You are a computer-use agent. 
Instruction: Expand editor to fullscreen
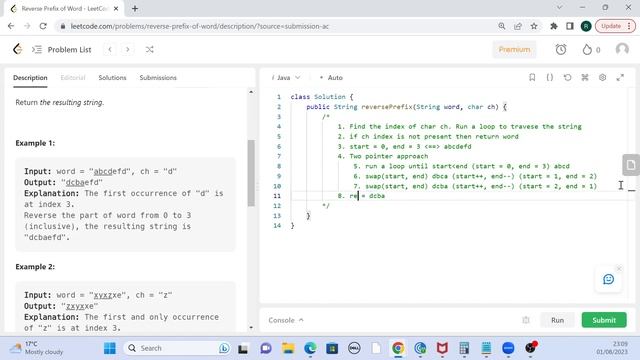coord(620,77)
